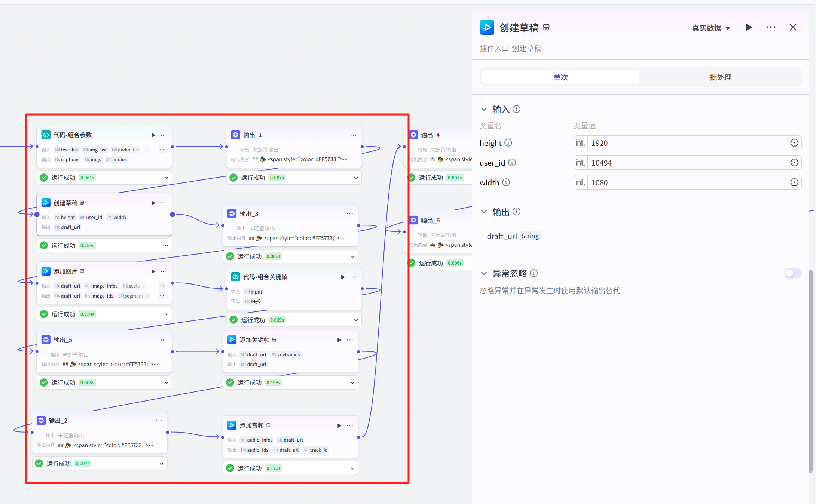Viewport: 816px width, 504px height.
Task: Open the 真实数据 dropdown
Action: pos(710,28)
